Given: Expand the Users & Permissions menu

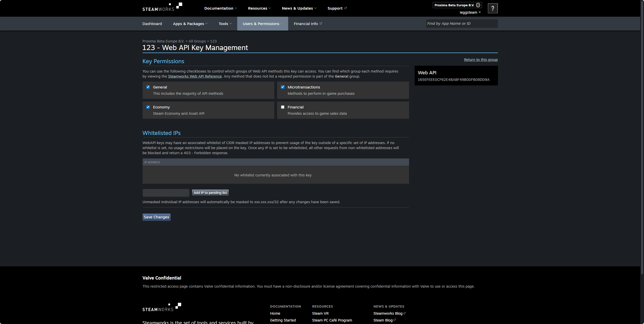Looking at the screenshot, I should (x=263, y=24).
